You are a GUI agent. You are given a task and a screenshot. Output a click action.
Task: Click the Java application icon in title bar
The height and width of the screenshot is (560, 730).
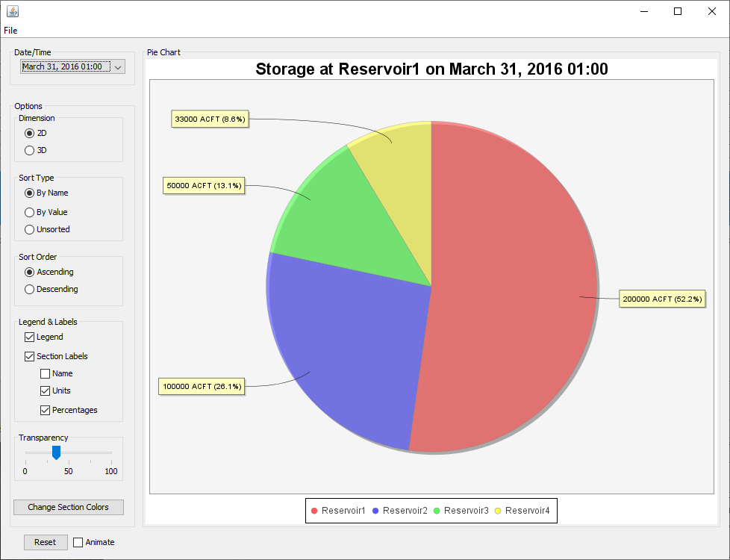point(13,11)
